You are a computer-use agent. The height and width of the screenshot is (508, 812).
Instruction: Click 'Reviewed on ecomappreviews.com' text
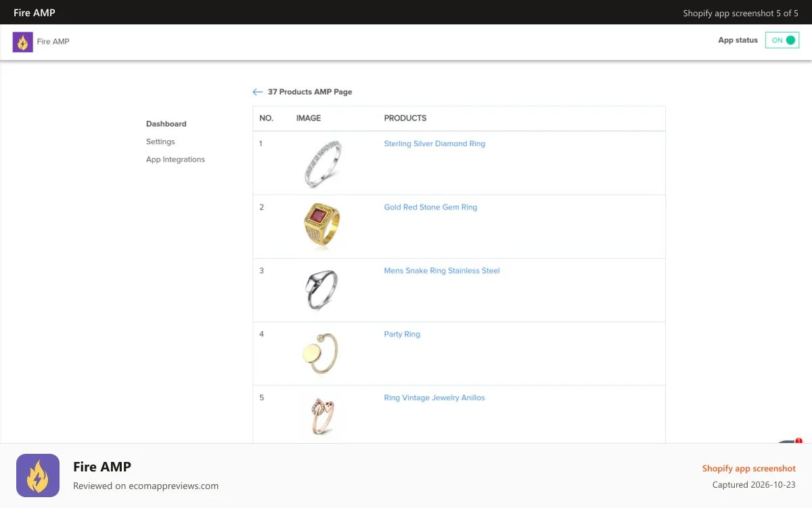click(x=145, y=486)
